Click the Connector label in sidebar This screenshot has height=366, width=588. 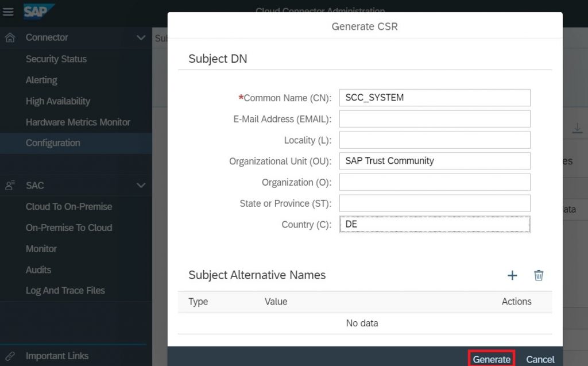(x=47, y=37)
